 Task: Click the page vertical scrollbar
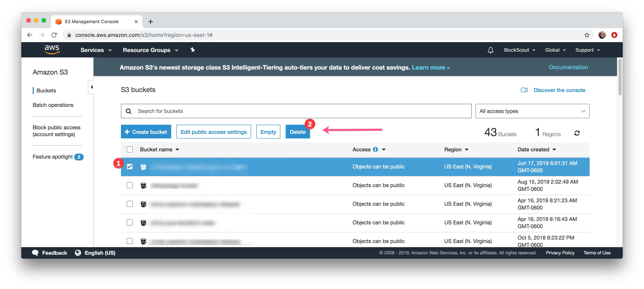click(x=620, y=77)
